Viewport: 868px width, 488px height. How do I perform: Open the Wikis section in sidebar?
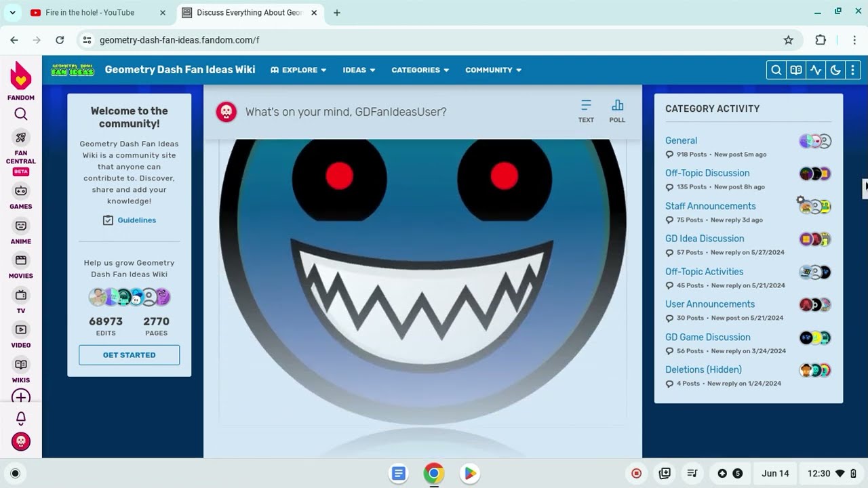click(21, 371)
